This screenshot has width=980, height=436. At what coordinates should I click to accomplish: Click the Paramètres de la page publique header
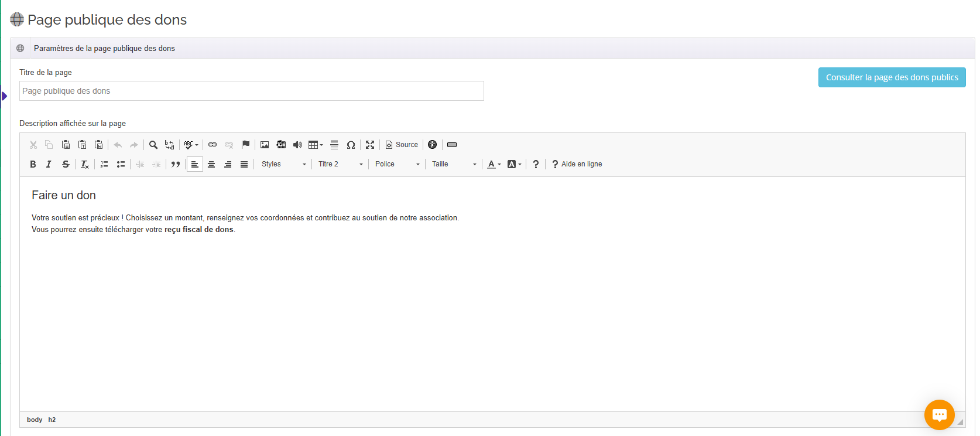click(x=492, y=48)
